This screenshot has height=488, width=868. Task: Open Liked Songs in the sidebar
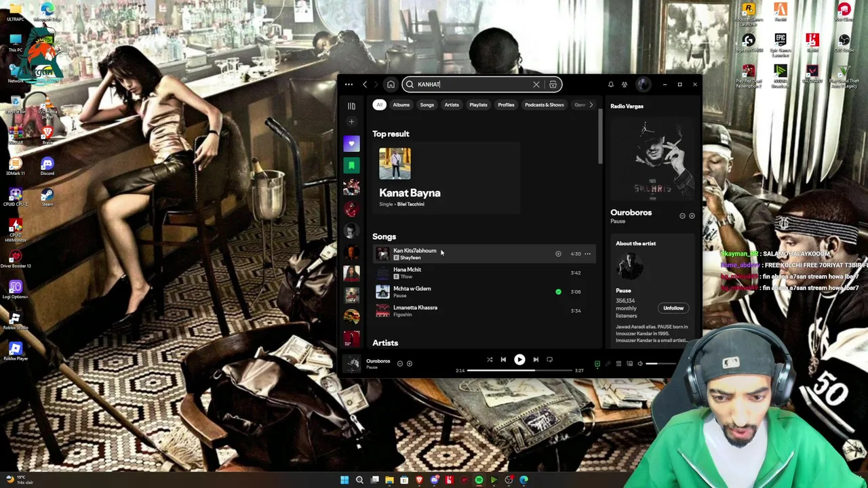point(351,144)
